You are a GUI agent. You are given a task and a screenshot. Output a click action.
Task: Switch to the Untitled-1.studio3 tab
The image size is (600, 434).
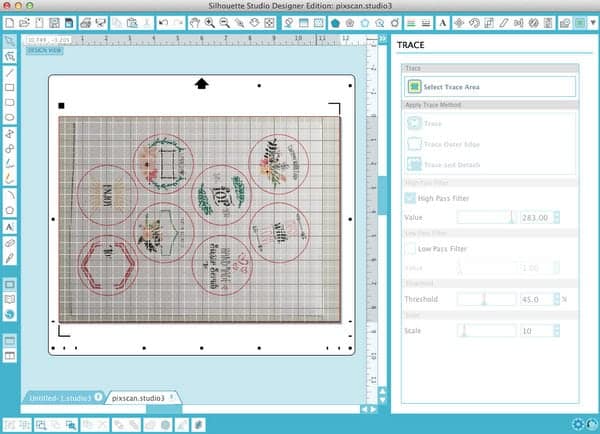[x=60, y=398]
